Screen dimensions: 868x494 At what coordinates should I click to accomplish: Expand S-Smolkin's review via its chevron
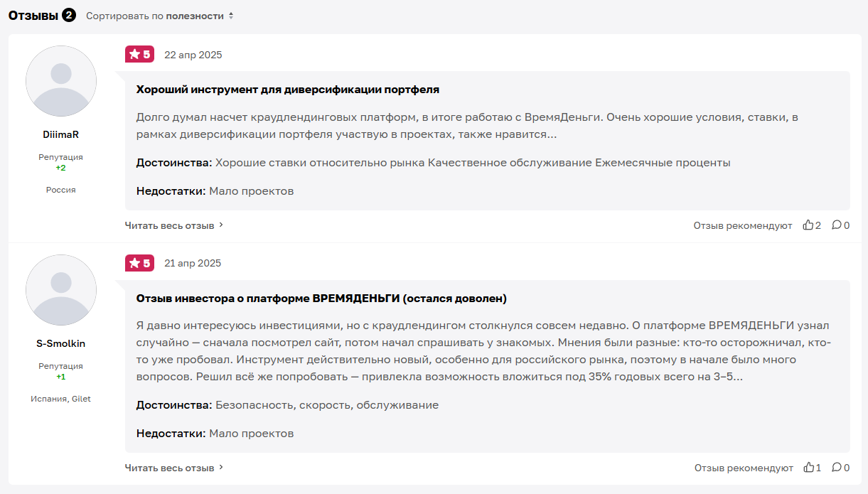click(221, 468)
